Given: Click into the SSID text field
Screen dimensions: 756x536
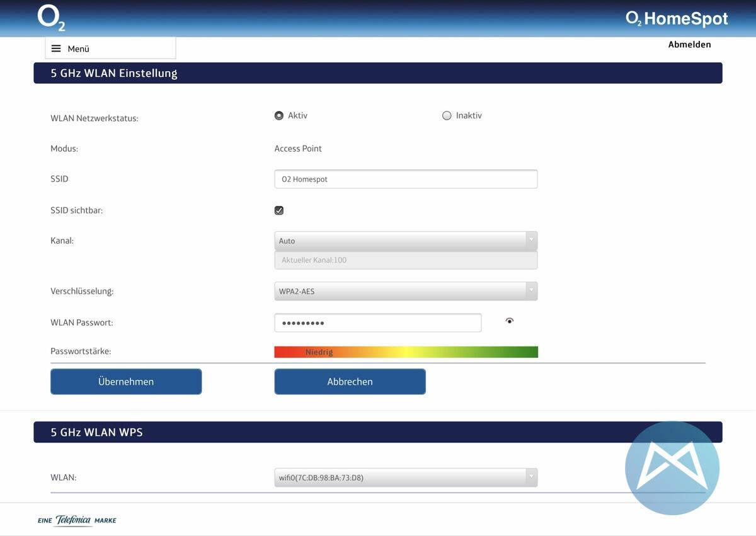Looking at the screenshot, I should pos(406,179).
